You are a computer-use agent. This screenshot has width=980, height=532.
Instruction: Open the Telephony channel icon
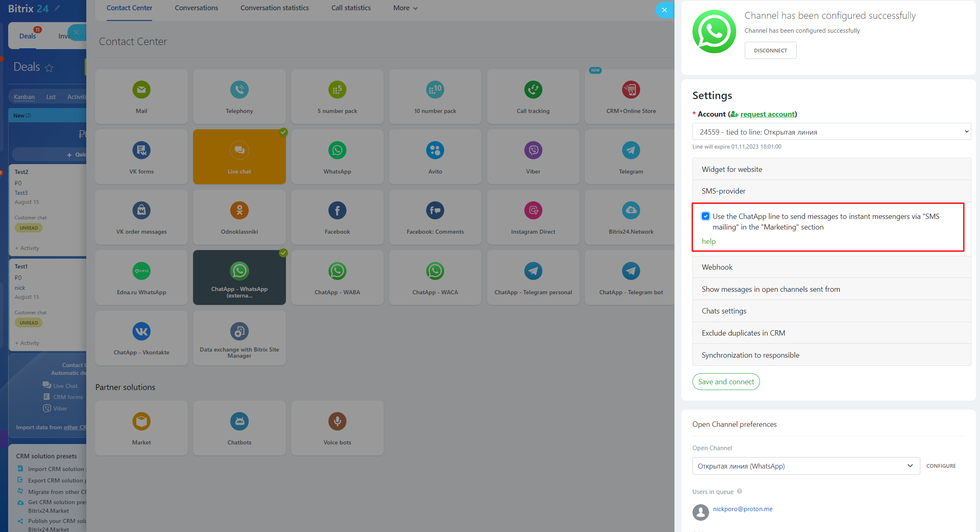pyautogui.click(x=239, y=90)
